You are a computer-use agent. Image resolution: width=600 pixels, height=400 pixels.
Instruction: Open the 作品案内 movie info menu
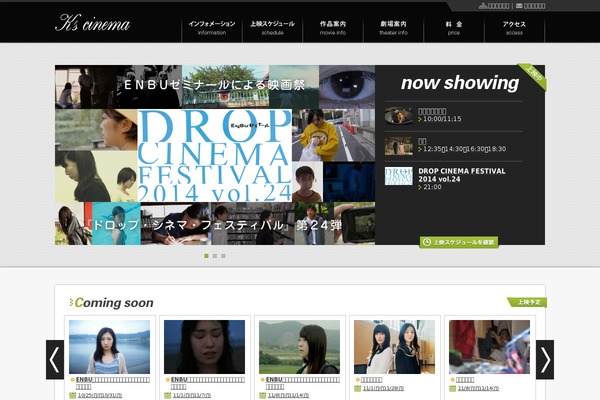coord(333,28)
